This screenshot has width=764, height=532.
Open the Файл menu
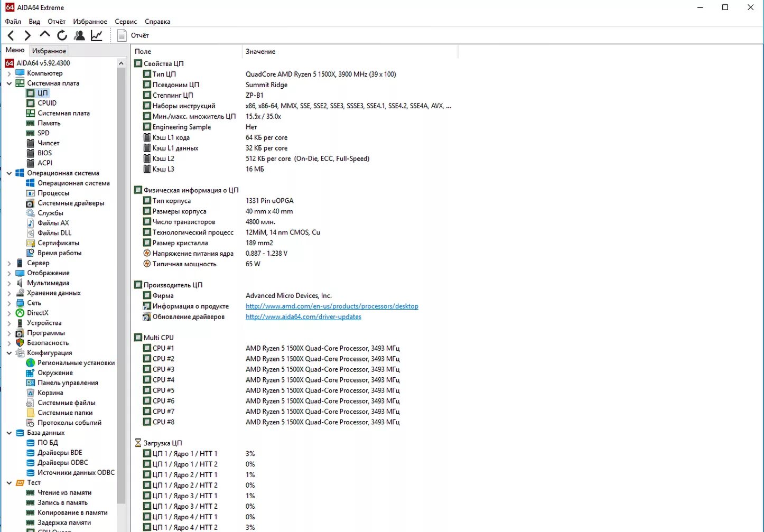pos(13,22)
